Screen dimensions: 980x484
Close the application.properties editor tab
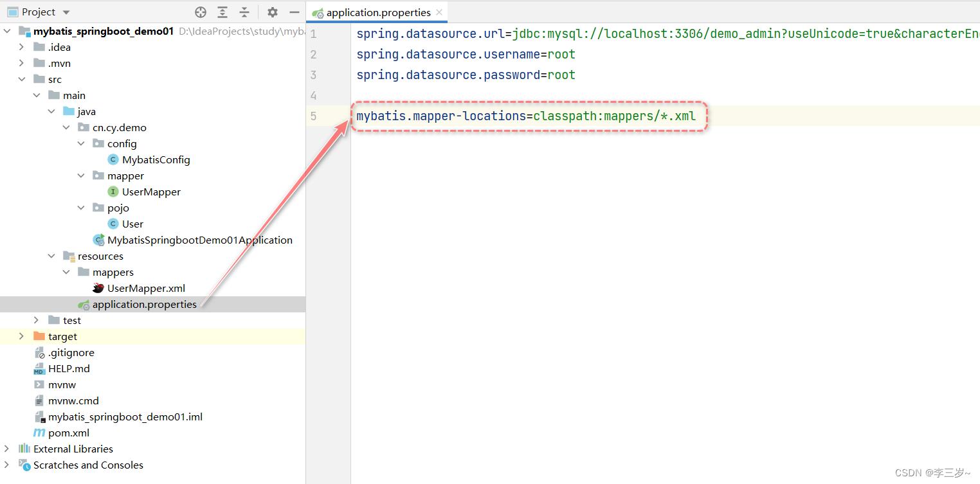coord(439,12)
